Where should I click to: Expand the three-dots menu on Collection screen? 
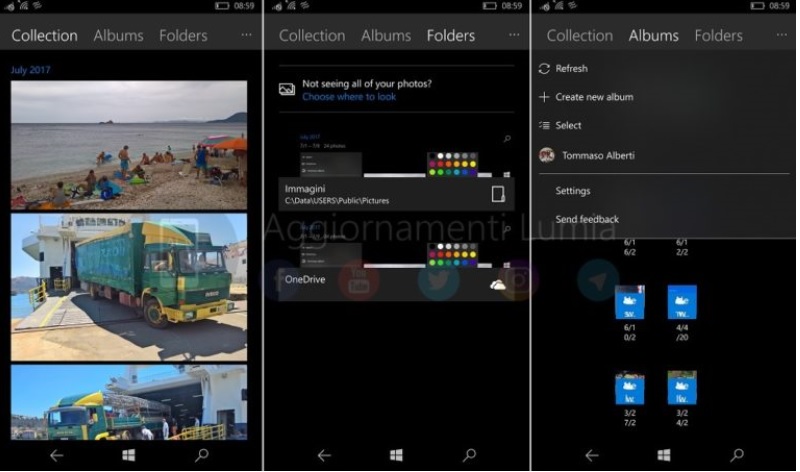[x=246, y=35]
